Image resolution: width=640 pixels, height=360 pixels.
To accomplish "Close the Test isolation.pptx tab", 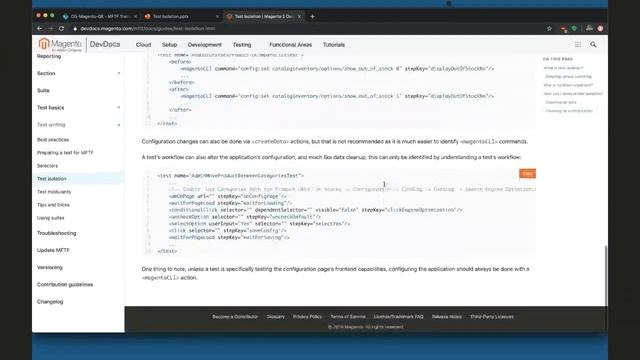I will click(x=217, y=16).
